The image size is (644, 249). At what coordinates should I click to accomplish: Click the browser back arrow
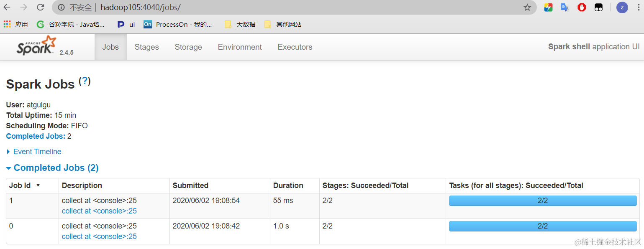click(x=7, y=7)
